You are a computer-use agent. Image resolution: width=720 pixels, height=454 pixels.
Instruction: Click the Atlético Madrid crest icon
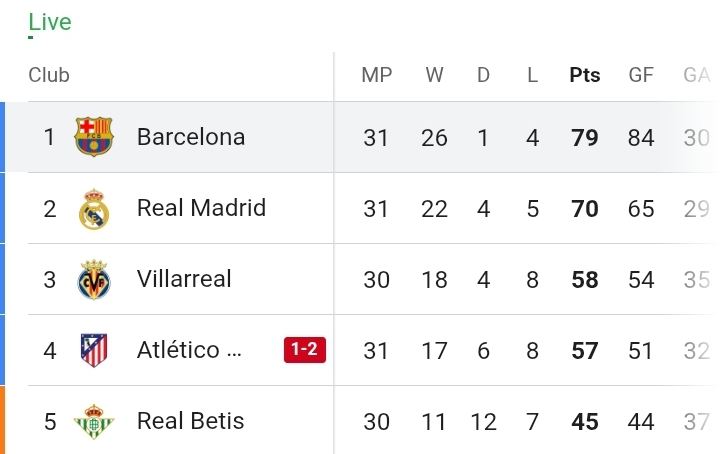point(95,351)
